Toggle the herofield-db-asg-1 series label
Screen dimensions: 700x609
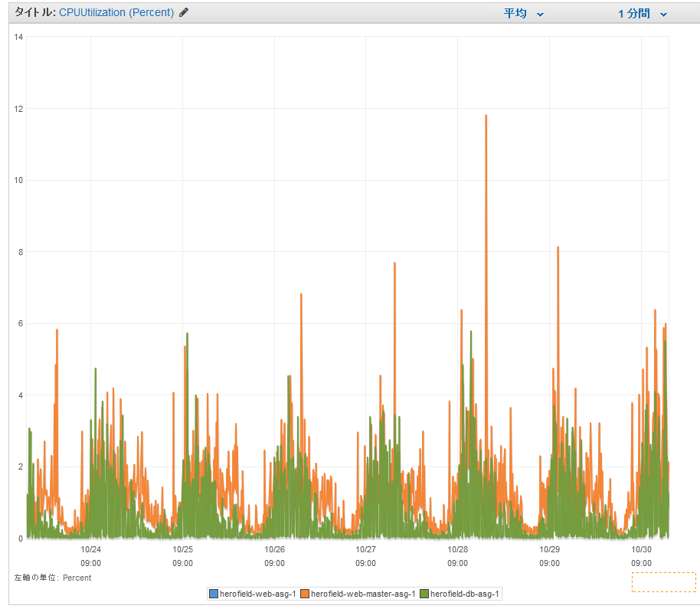[464, 594]
